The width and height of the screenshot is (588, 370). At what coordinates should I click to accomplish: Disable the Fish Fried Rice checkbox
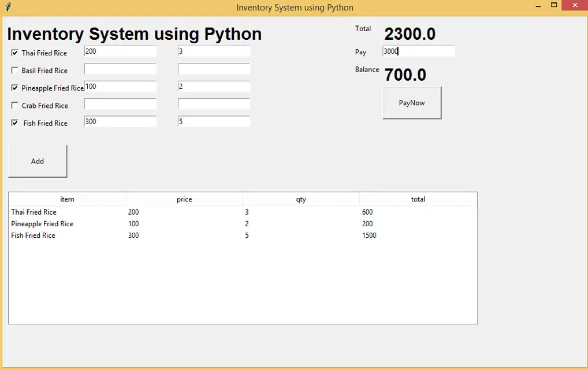click(x=13, y=122)
